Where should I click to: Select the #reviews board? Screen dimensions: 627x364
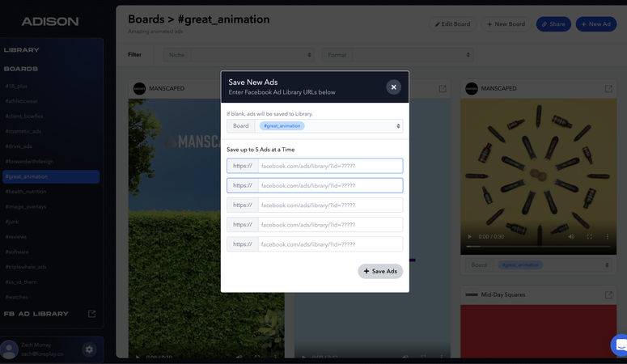(x=15, y=237)
